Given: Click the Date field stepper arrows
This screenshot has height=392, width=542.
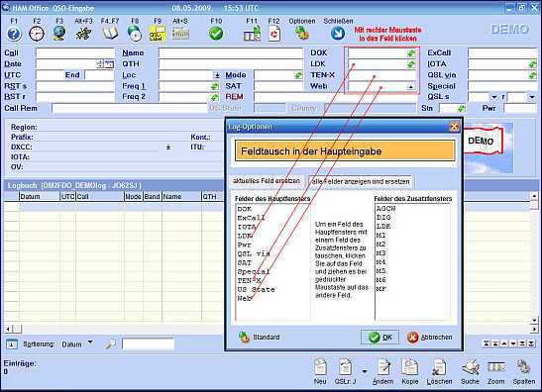Looking at the screenshot, I should 100,64.
